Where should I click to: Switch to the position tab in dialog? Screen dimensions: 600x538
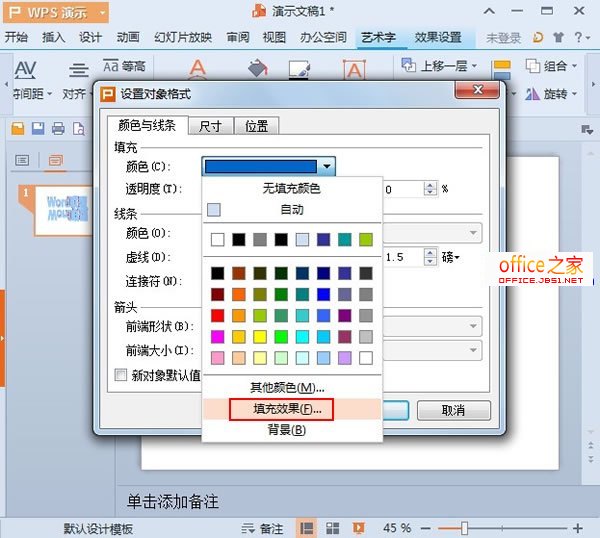tap(256, 126)
